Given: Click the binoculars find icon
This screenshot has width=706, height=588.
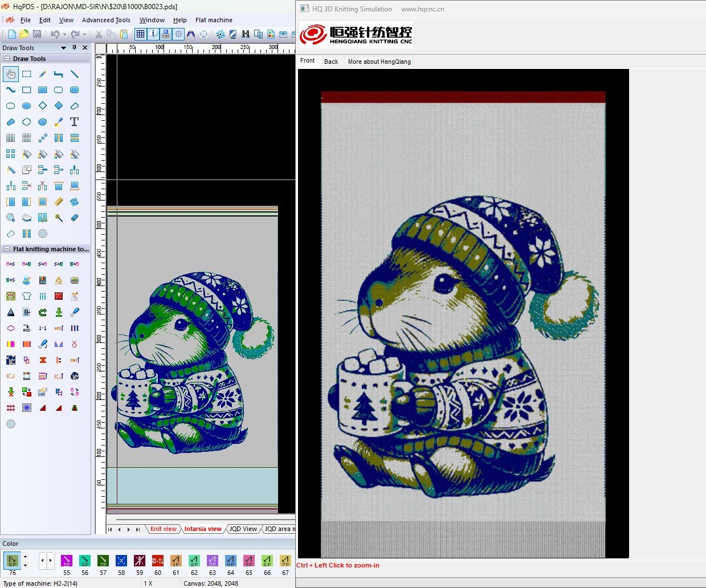Looking at the screenshot, I should 246,34.
